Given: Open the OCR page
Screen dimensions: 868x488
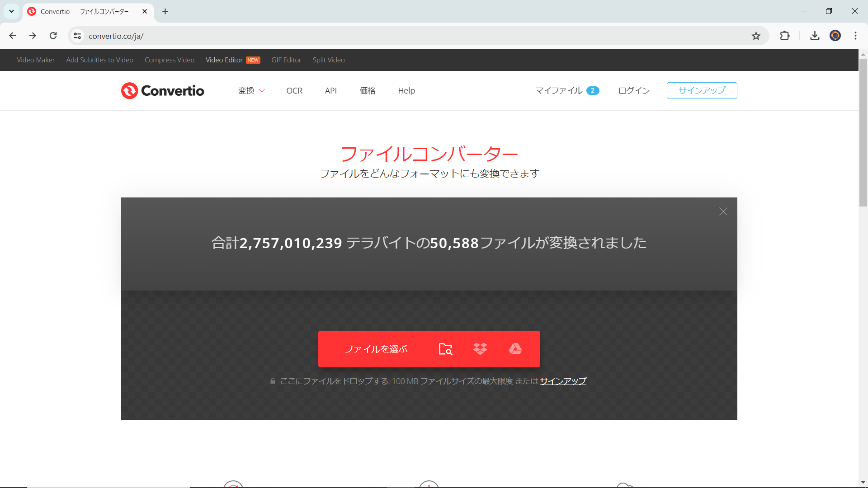Looking at the screenshot, I should pos(294,91).
